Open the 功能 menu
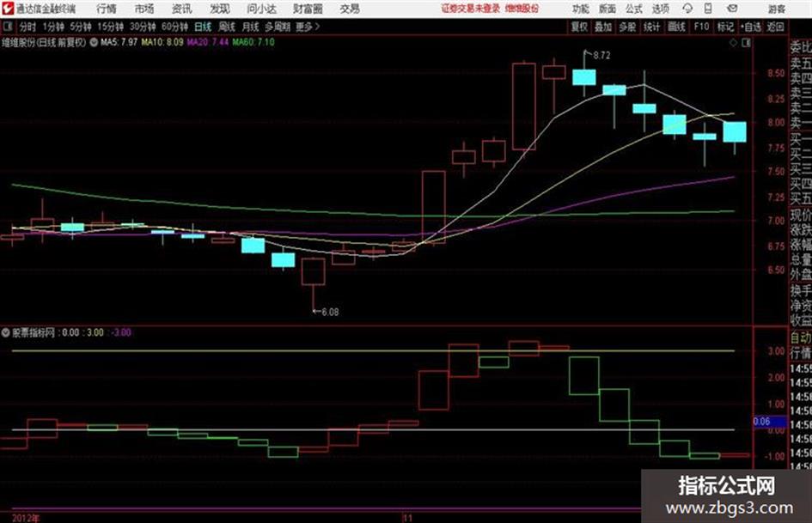 581,9
